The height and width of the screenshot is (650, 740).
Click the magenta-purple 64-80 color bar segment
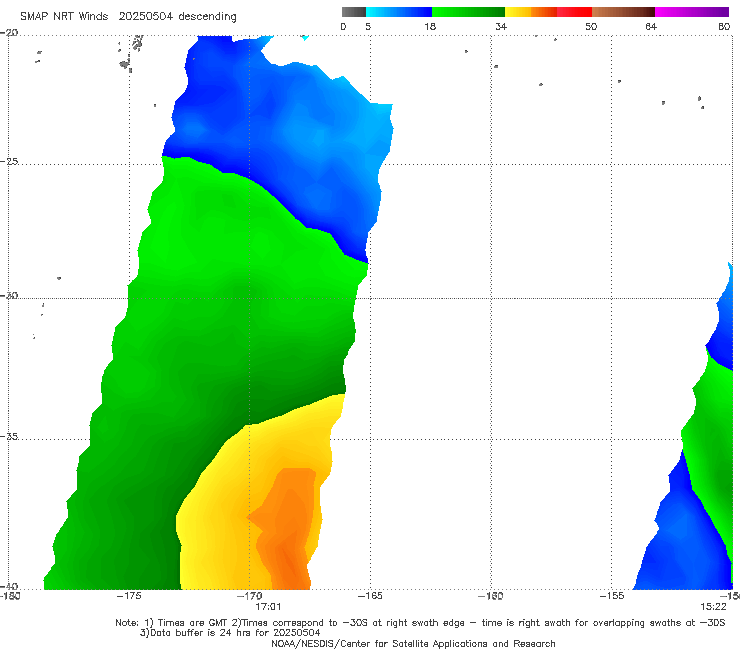click(x=692, y=12)
